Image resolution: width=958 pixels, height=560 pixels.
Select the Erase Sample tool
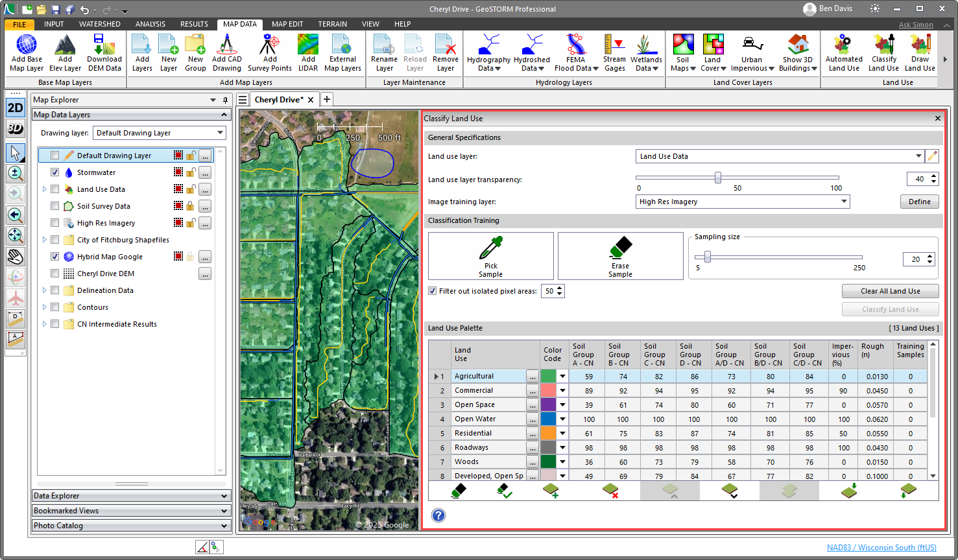point(619,255)
